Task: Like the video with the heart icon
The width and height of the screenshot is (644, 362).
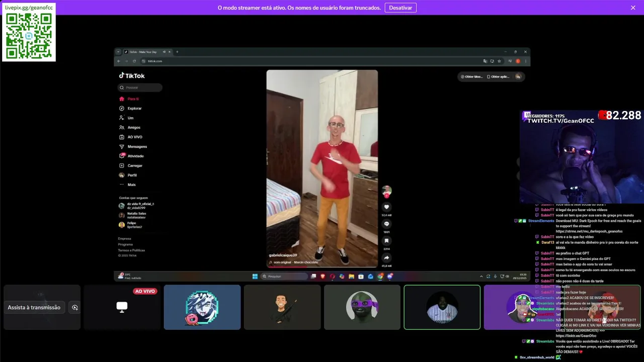Action: [386, 207]
